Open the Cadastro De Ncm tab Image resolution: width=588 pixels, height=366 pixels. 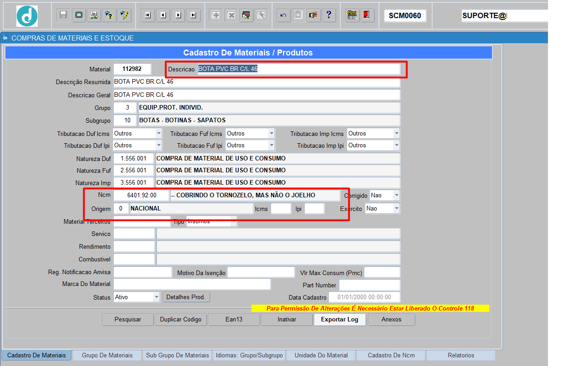click(391, 355)
